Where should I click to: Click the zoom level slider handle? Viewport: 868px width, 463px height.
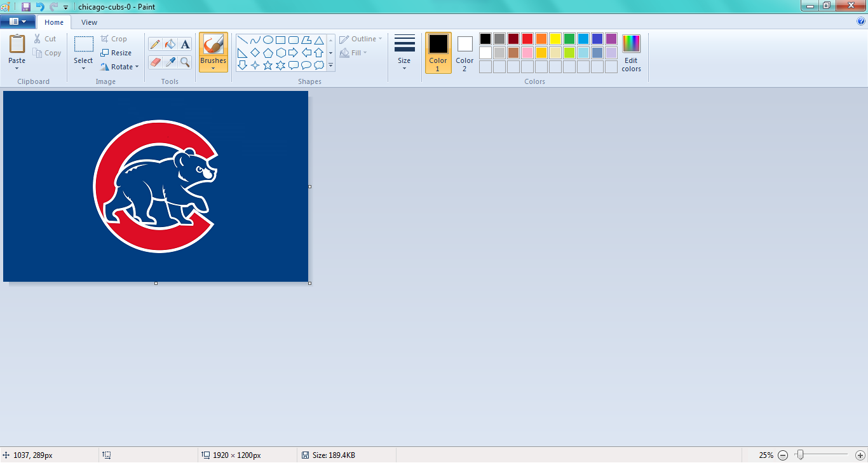pos(801,455)
